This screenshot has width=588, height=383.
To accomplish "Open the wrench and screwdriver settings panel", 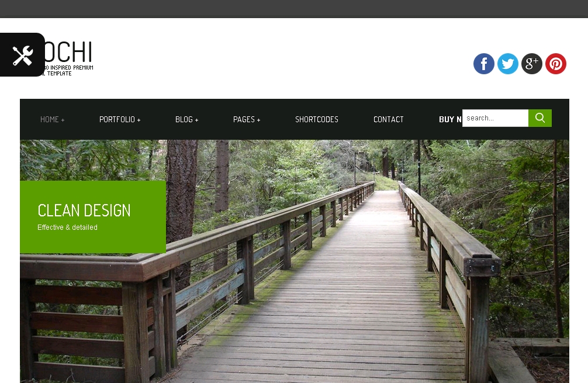I will pyautogui.click(x=22, y=55).
